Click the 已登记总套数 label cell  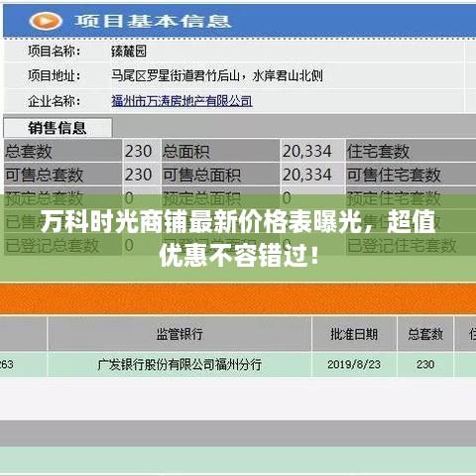pyautogui.click(x=62, y=245)
